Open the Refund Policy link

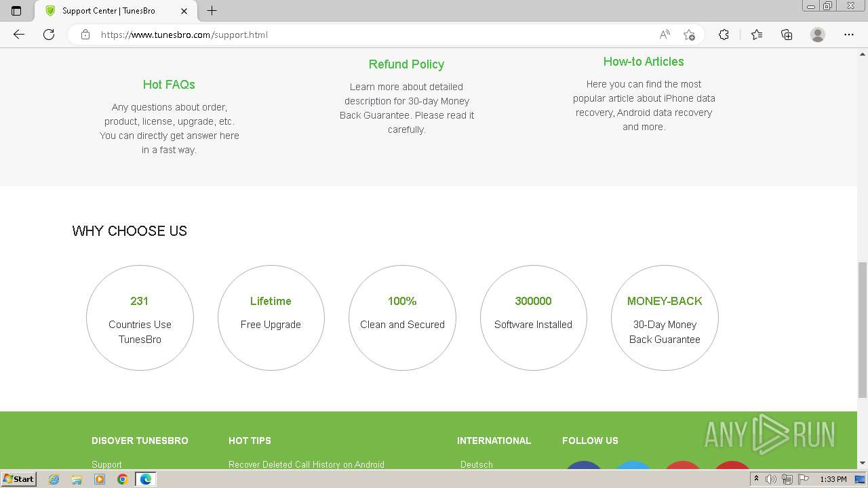pos(406,64)
